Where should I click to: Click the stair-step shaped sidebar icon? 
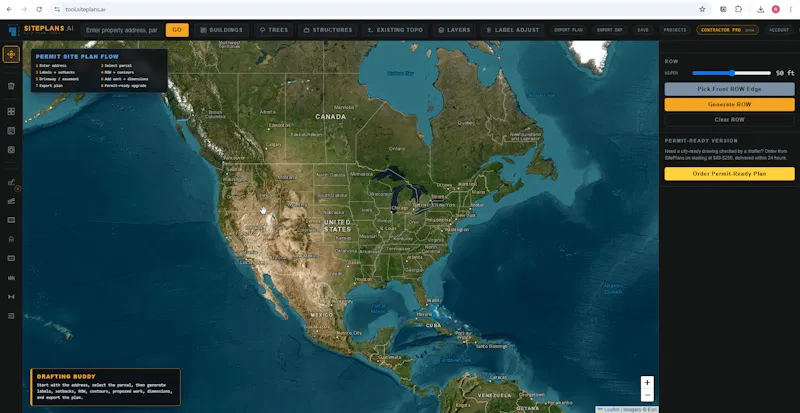coord(11,201)
